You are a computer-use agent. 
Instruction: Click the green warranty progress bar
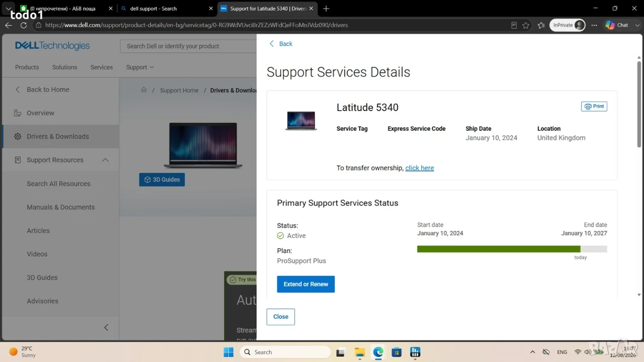(x=499, y=249)
